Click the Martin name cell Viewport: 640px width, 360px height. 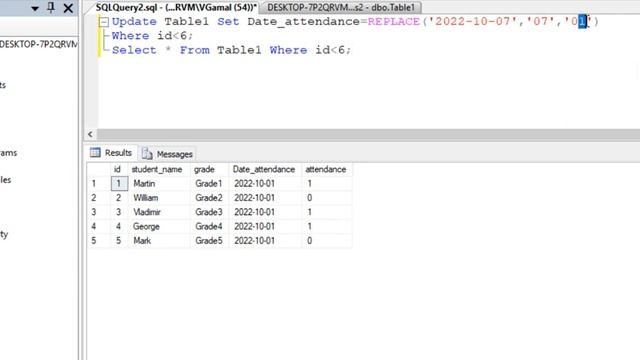coord(159,183)
